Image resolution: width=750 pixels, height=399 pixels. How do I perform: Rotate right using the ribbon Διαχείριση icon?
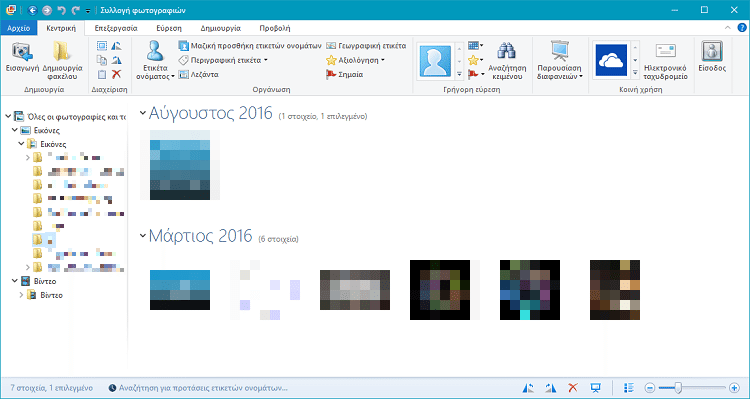[116, 60]
